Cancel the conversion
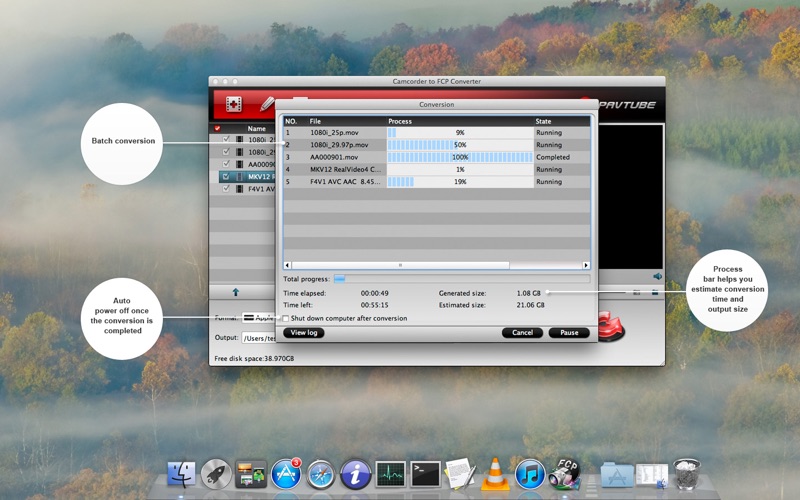The image size is (800, 500). tap(522, 333)
